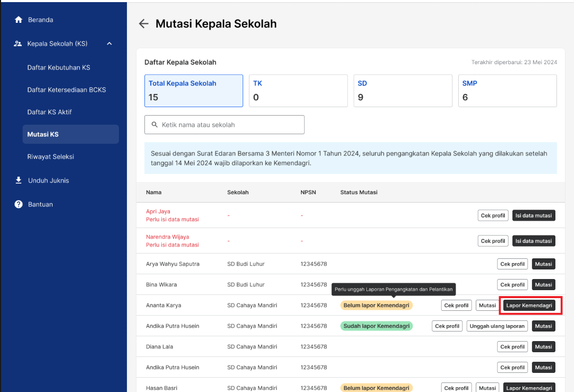Mutasi button for Diana Lala
The image size is (574, 392).
coord(544,347)
